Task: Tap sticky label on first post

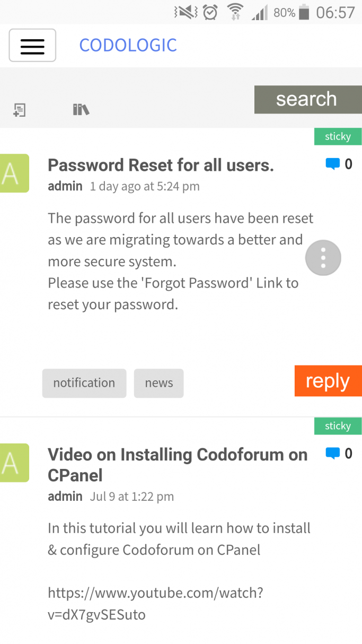Action: 338,136
